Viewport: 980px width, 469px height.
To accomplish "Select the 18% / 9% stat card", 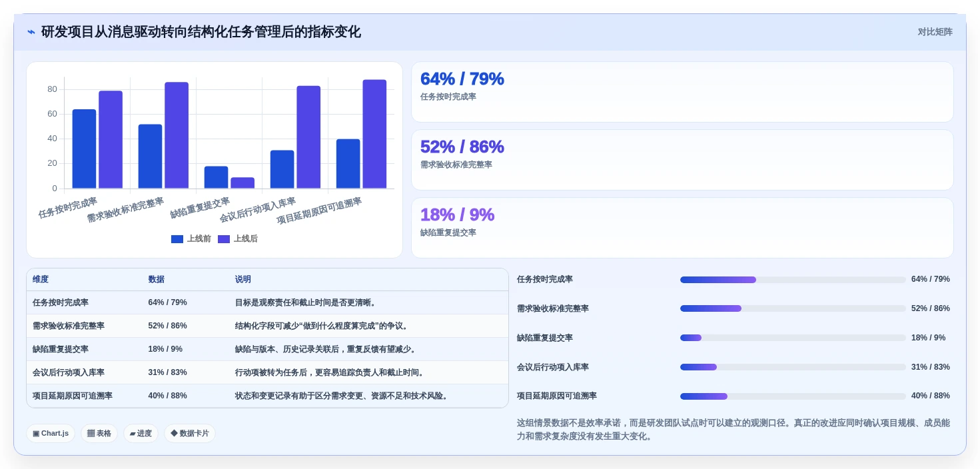I will [682, 228].
